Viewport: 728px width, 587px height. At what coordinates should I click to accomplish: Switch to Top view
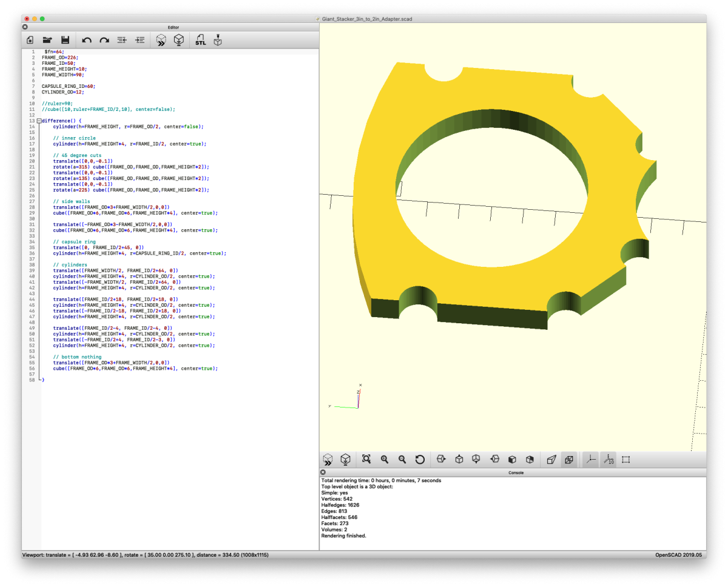[459, 460]
